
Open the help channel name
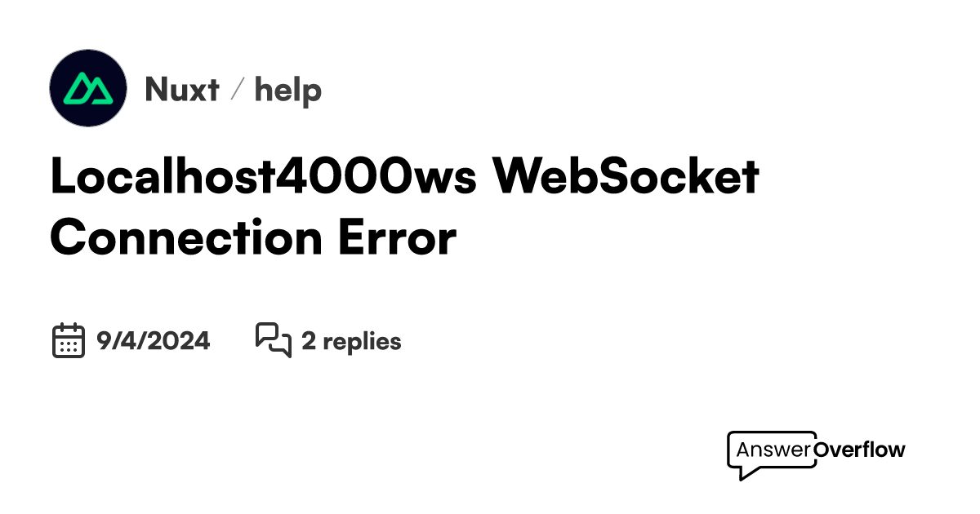(x=287, y=89)
